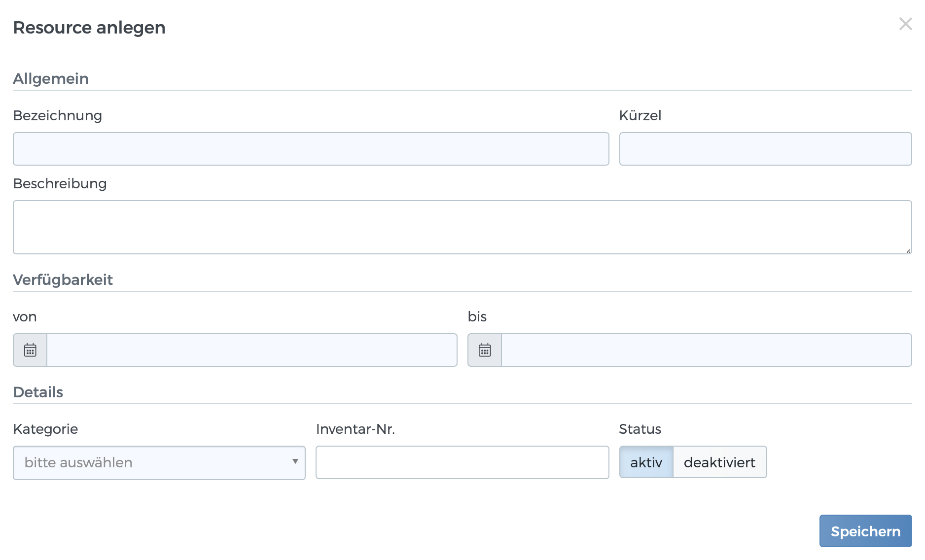925x560 pixels.
Task: Click the Beschreibung field label
Action: click(x=60, y=183)
